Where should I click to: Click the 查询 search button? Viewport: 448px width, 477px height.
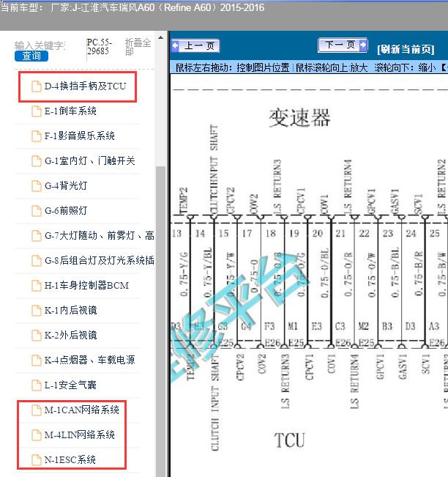point(31,56)
